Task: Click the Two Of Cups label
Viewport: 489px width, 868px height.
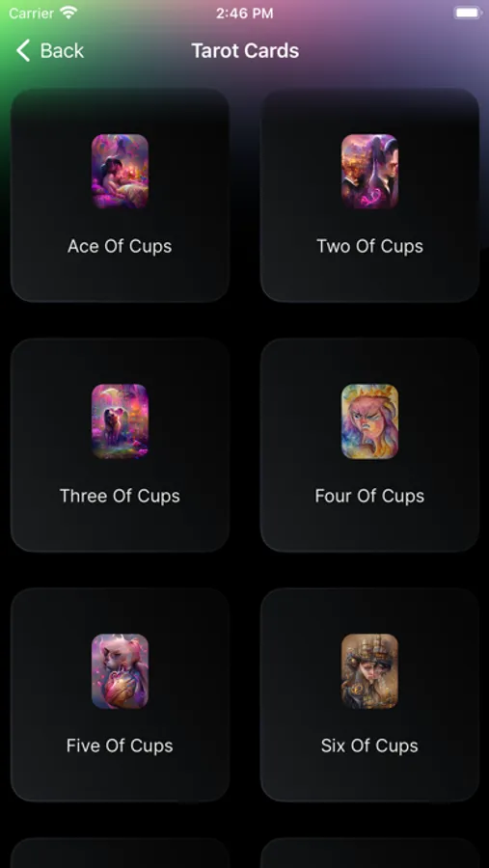Action: (369, 246)
